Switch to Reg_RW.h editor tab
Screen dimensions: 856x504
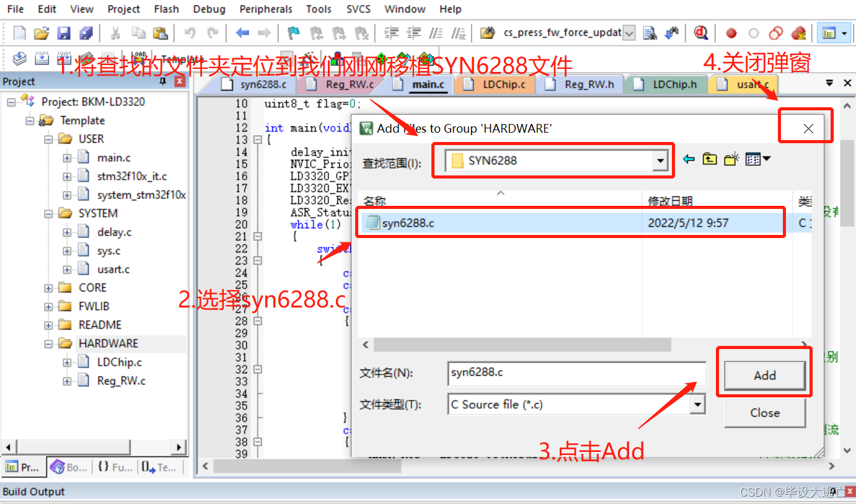click(x=580, y=84)
